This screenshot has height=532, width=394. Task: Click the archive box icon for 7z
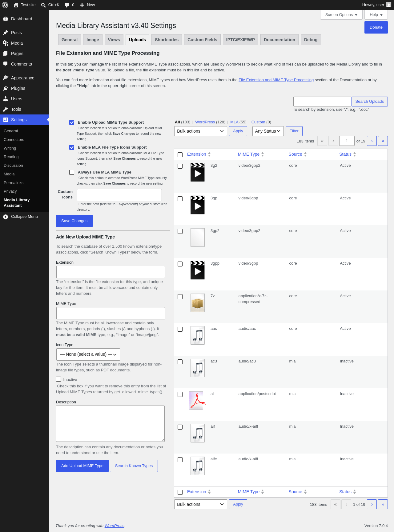[198, 303]
